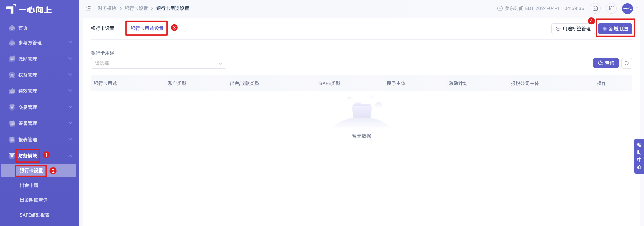Click the clock icon beside 美东时间
This screenshot has width=644, height=226.
(500, 8)
